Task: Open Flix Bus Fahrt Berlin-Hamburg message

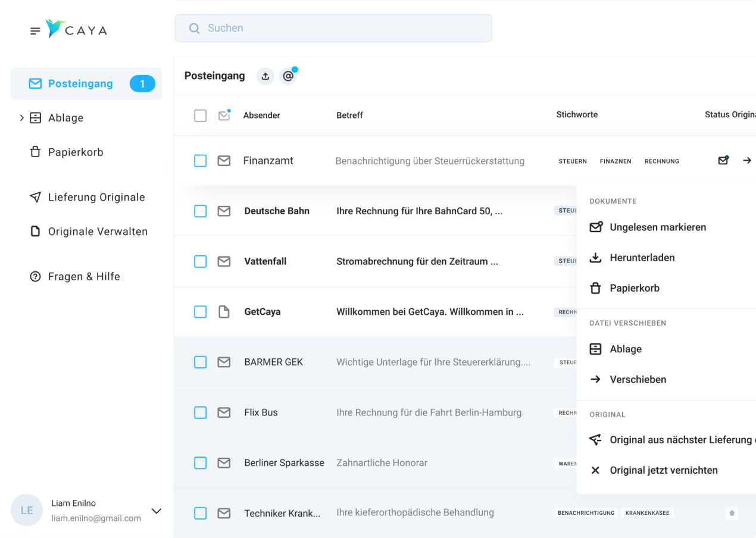Action: pyautogui.click(x=429, y=412)
